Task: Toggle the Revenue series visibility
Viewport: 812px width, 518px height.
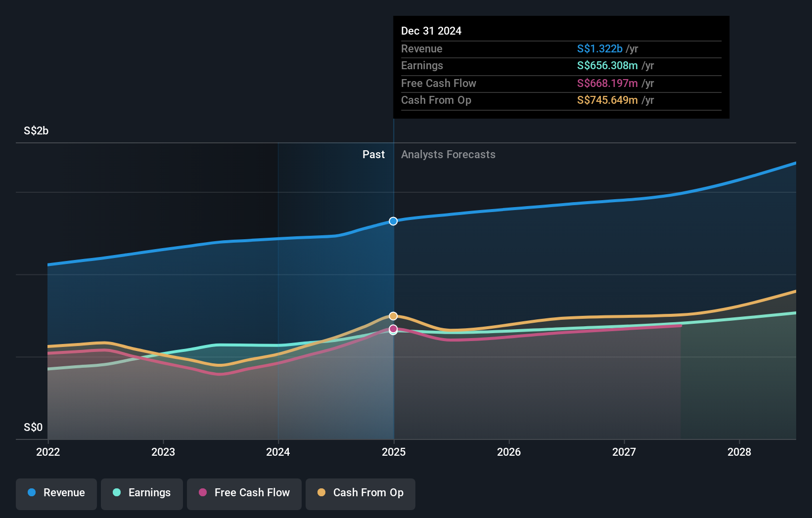Action: 56,493
